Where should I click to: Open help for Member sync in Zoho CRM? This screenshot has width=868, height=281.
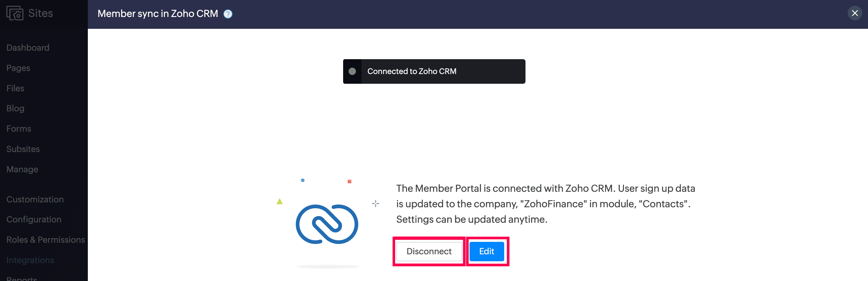pos(228,14)
